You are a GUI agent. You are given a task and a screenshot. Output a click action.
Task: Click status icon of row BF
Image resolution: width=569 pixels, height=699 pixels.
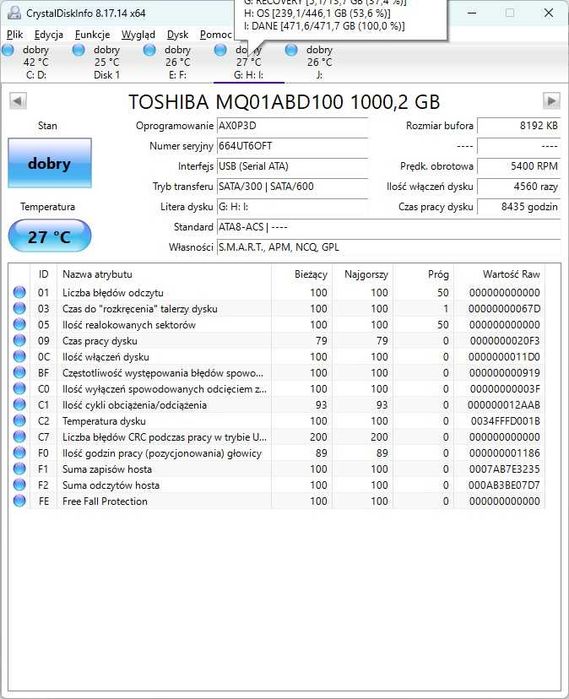coord(19,372)
